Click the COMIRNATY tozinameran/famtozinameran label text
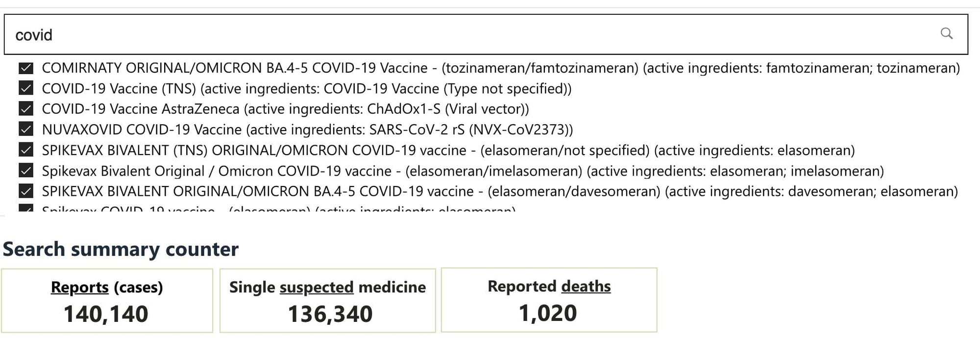This screenshot has height=343, width=980. click(501, 68)
